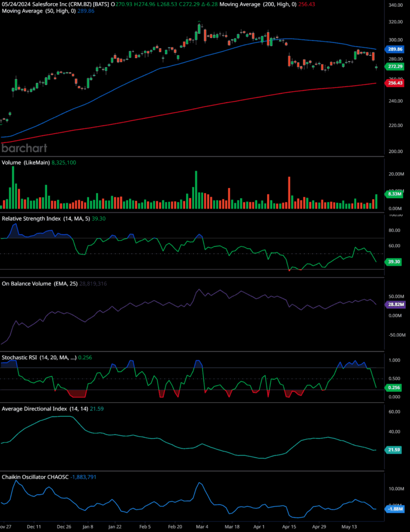This screenshot has width=410, height=532.
Task: Select the 39.30 reading beside the RSI title
Action: tap(99, 218)
